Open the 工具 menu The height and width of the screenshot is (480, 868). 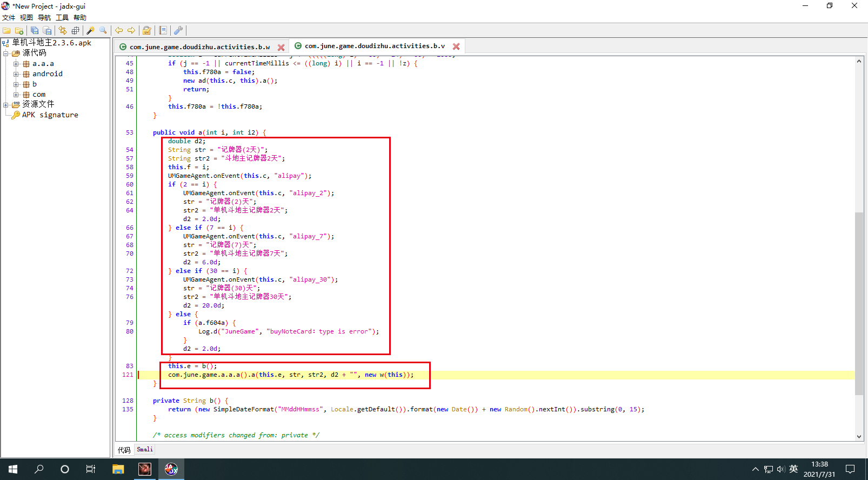click(x=62, y=17)
